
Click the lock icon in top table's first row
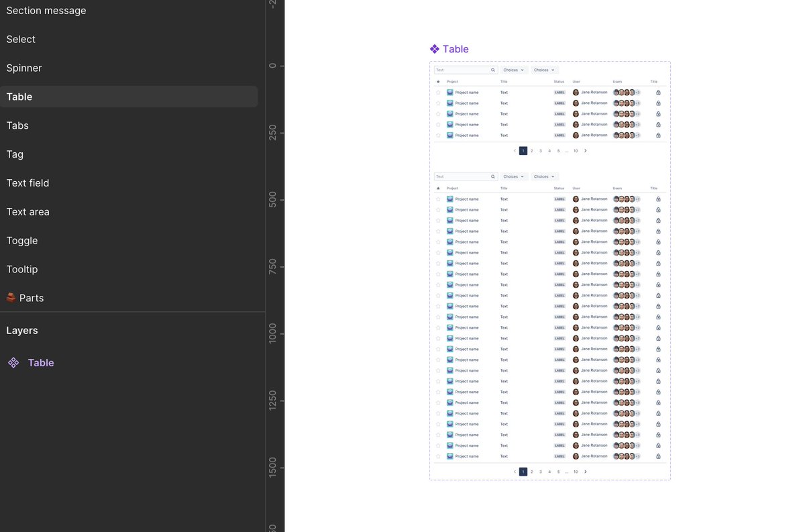(x=658, y=93)
